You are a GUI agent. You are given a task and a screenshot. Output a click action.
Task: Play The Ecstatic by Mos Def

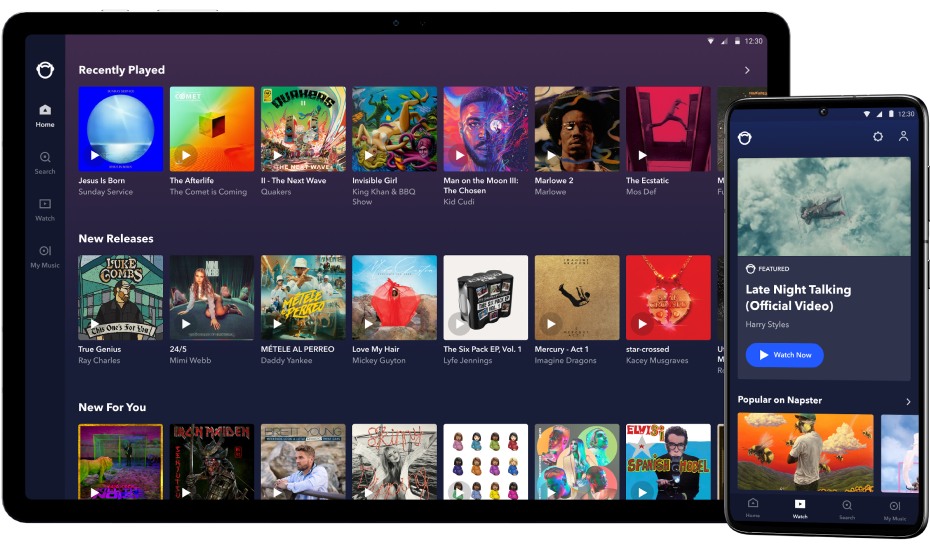(x=643, y=155)
